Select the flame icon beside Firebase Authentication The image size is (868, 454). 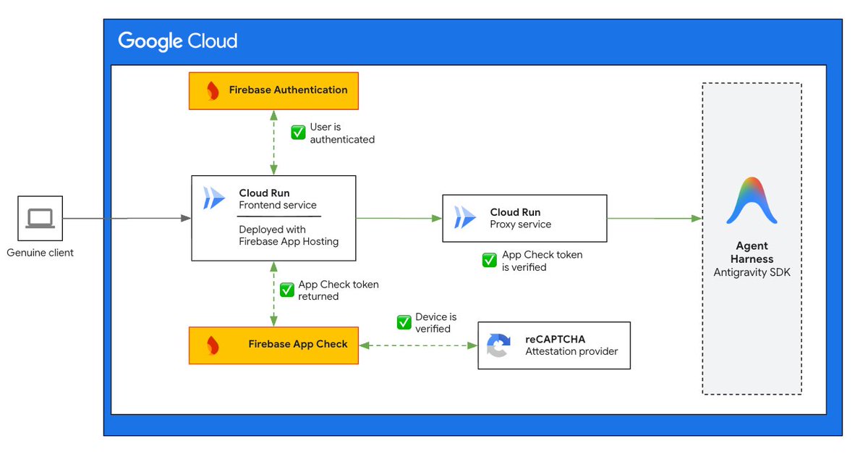coord(213,91)
